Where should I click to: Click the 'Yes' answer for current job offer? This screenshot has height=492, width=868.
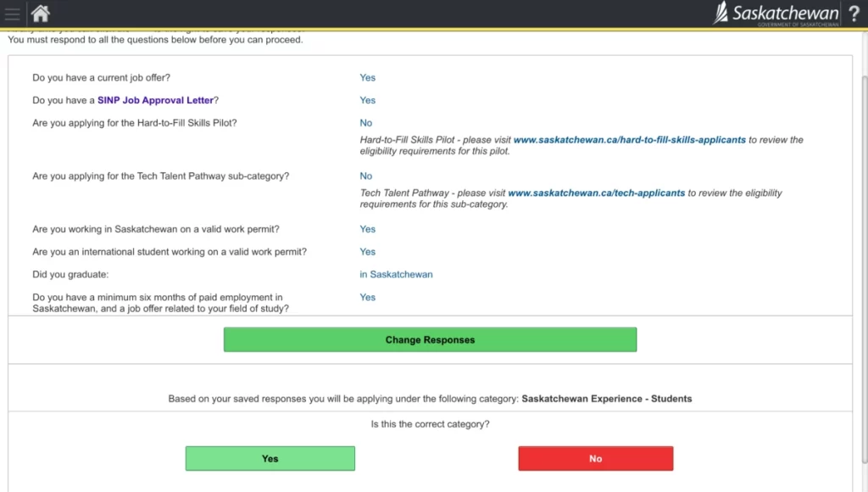pos(367,78)
